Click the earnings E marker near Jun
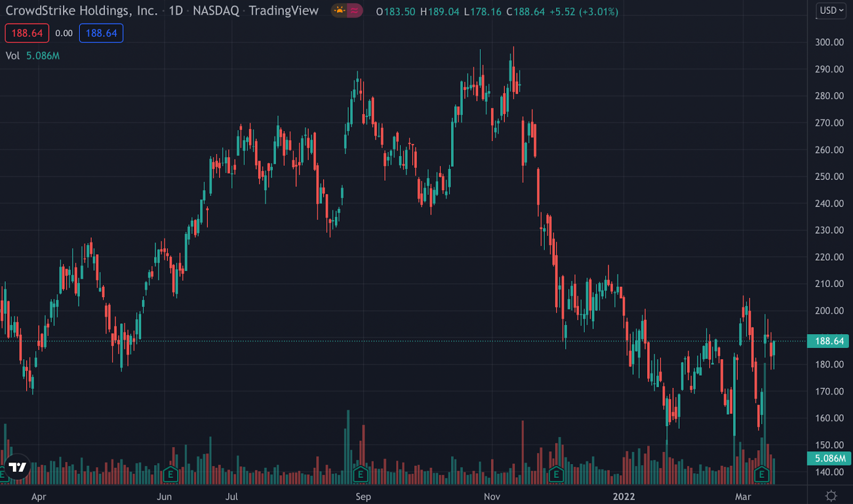 pos(171,474)
